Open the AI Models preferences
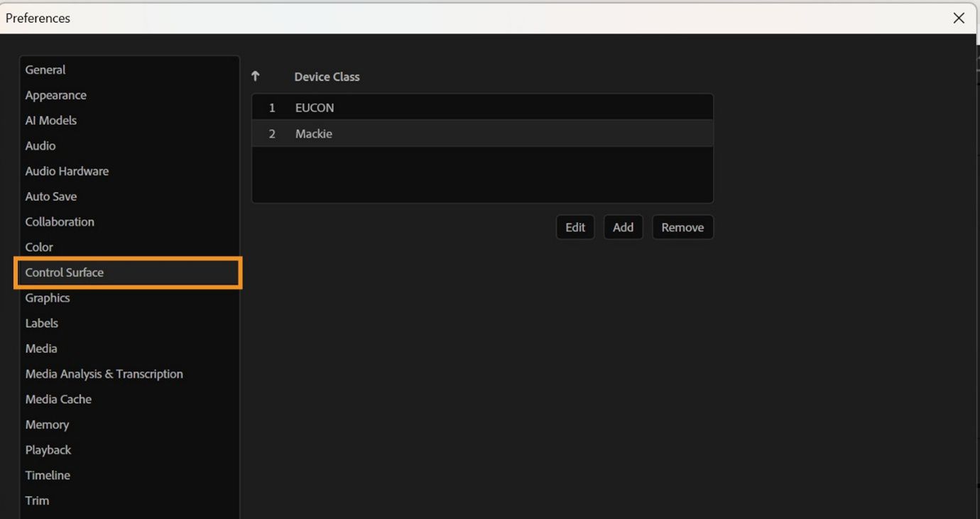The width and height of the screenshot is (980, 519). point(50,120)
